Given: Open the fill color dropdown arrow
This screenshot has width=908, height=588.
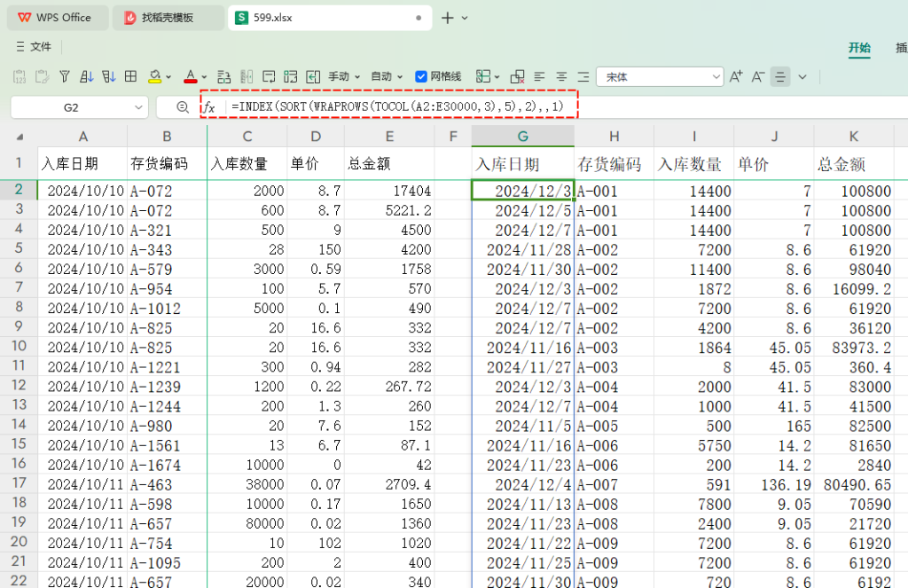Looking at the screenshot, I should (x=168, y=77).
